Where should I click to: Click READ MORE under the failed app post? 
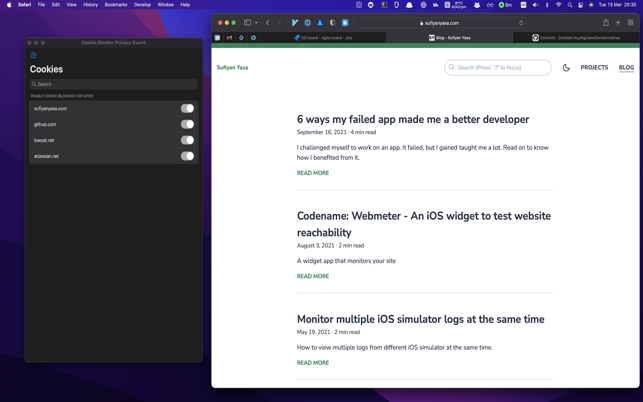(x=313, y=173)
